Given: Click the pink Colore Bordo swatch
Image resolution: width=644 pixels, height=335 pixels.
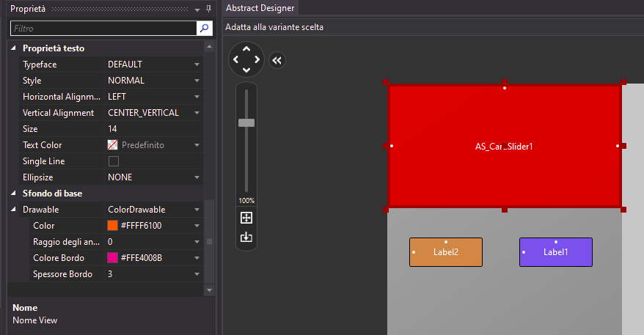Looking at the screenshot, I should pos(112,258).
